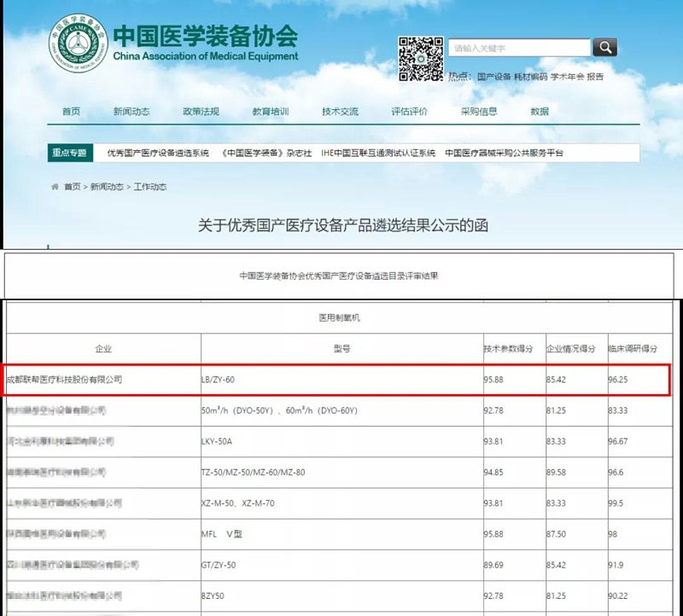The image size is (683, 616).
Task: Open 《中国医学装备》杂志社 link
Action: (x=266, y=153)
